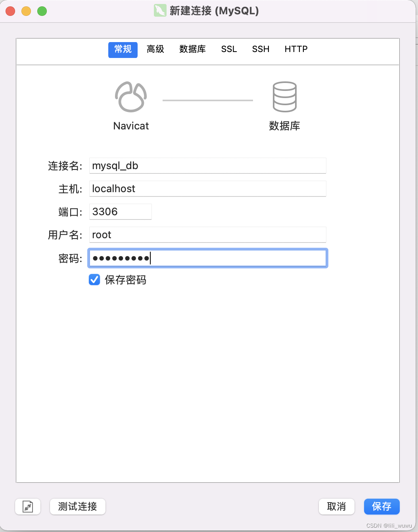This screenshot has width=418, height=532.
Task: Click 保存 to save the connection
Action: click(382, 507)
